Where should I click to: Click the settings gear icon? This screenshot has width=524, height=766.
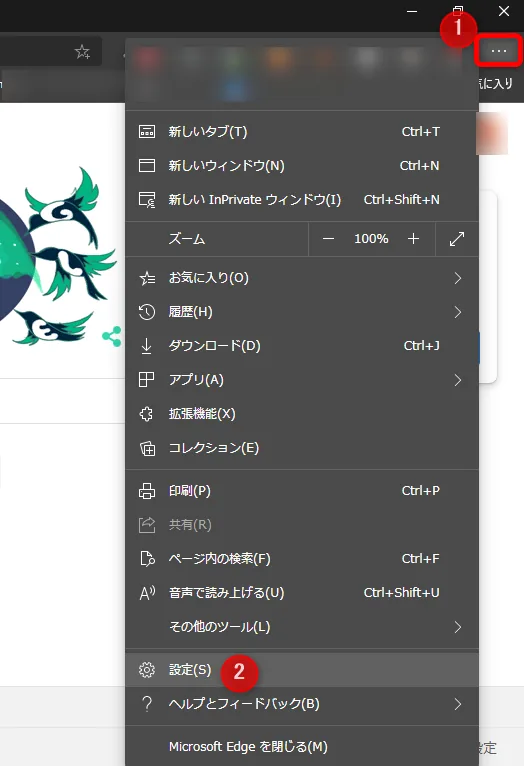click(147, 670)
